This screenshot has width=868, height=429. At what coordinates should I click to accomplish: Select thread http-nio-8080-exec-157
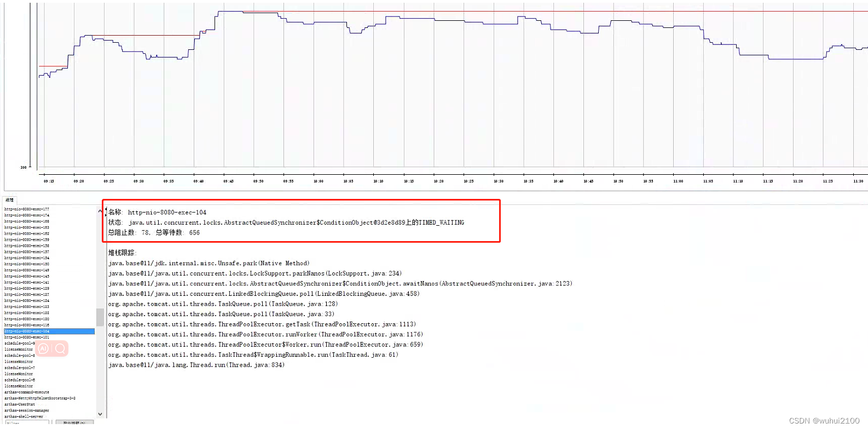27,251
